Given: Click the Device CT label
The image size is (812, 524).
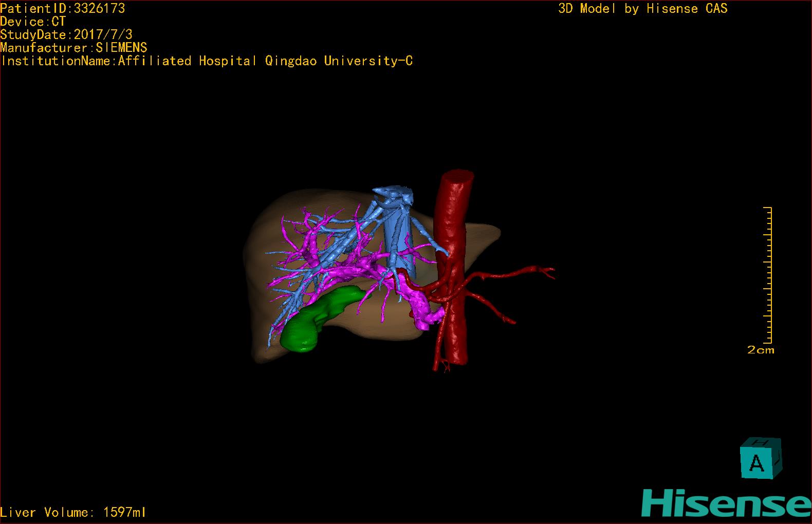Looking at the screenshot, I should click(x=33, y=22).
